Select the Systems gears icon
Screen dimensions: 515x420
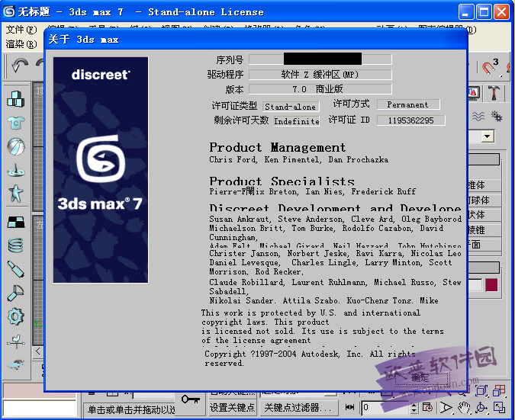[x=496, y=116]
